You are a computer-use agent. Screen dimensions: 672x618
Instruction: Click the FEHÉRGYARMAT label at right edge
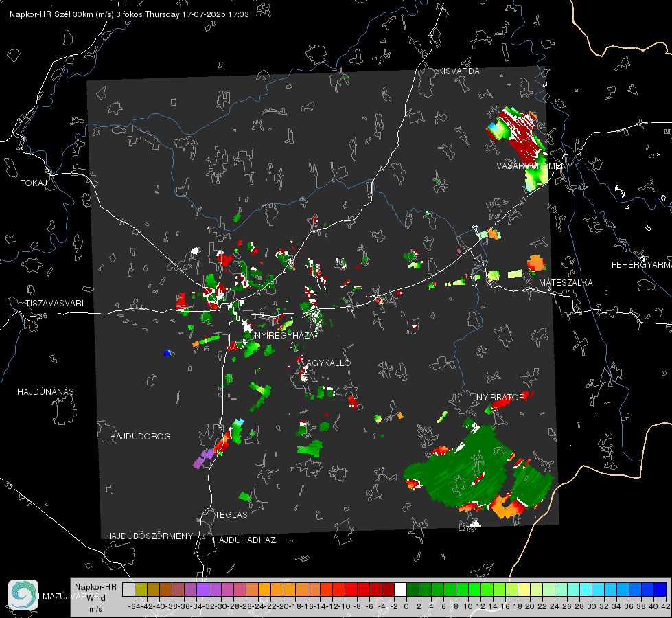[x=642, y=265]
